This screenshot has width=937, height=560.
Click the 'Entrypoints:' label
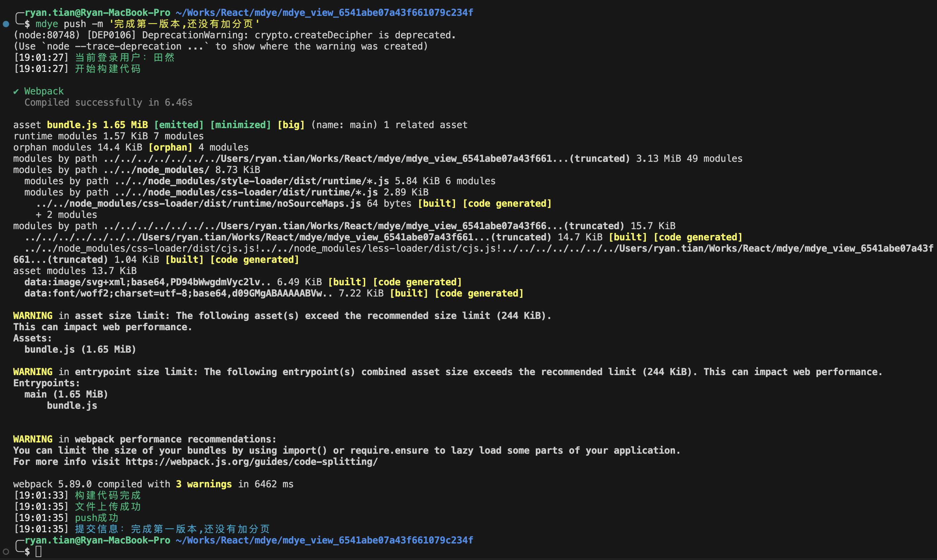point(47,383)
